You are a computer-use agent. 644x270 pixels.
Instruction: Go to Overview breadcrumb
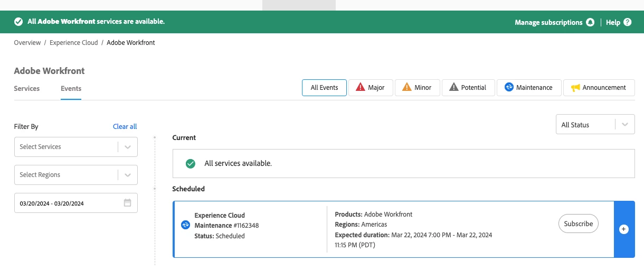27,42
